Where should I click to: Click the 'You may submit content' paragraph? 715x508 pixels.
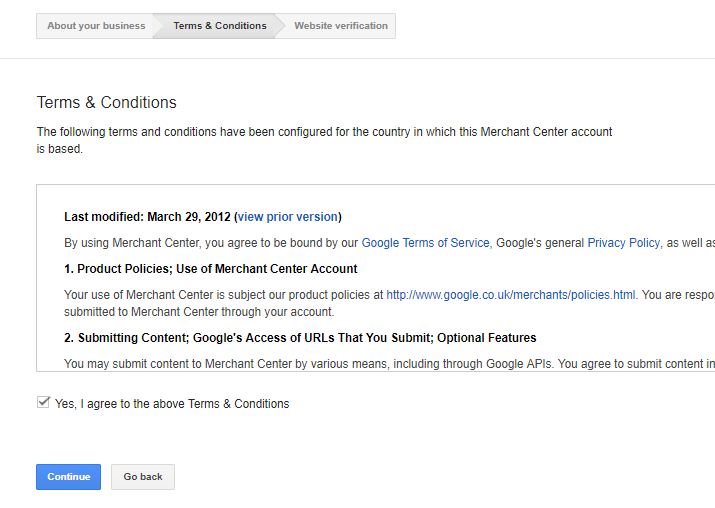389,364
